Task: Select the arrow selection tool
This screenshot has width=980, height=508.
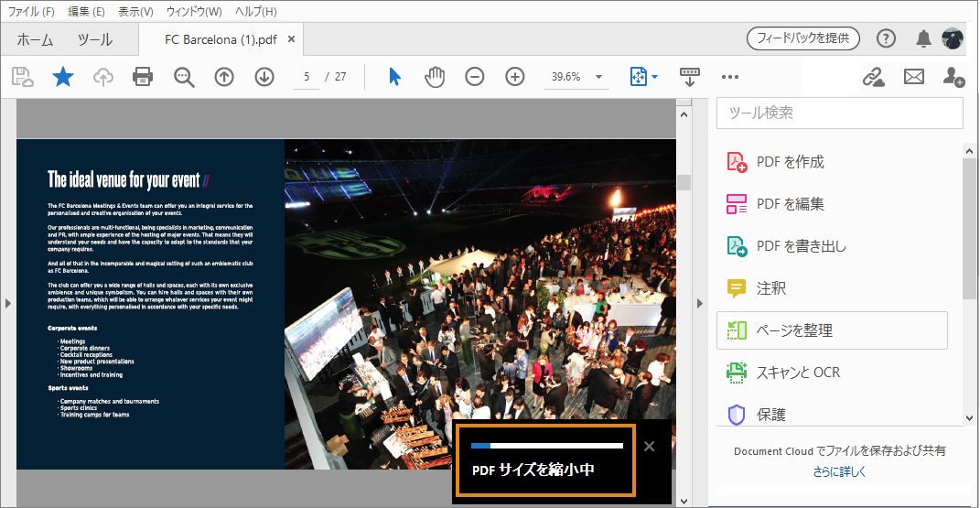Action: point(394,77)
